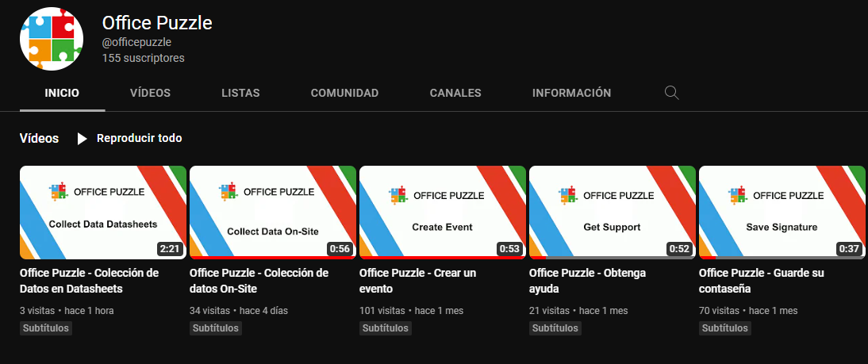The height and width of the screenshot is (364, 868).
Task: Click Subtítulos badge under Guarde su contaseña
Action: 725,328
